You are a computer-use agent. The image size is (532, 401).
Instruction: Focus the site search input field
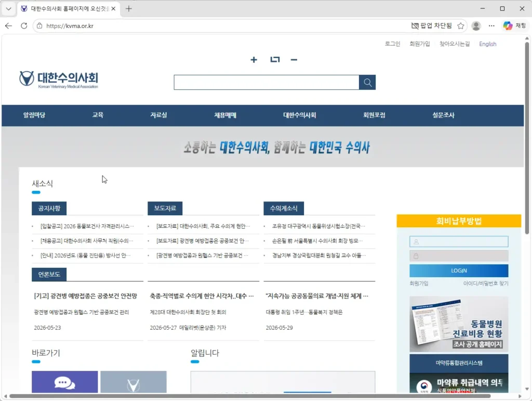pos(267,82)
